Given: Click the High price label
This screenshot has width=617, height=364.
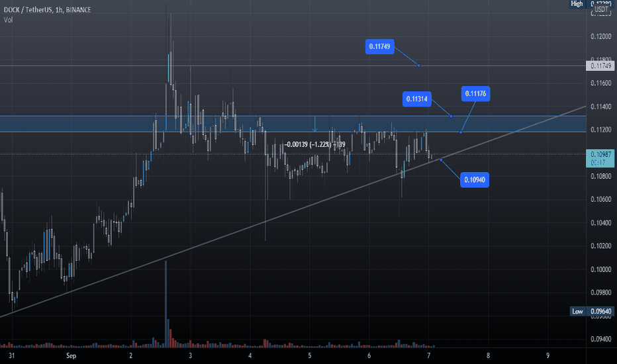Looking at the screenshot, I should coord(577,3).
